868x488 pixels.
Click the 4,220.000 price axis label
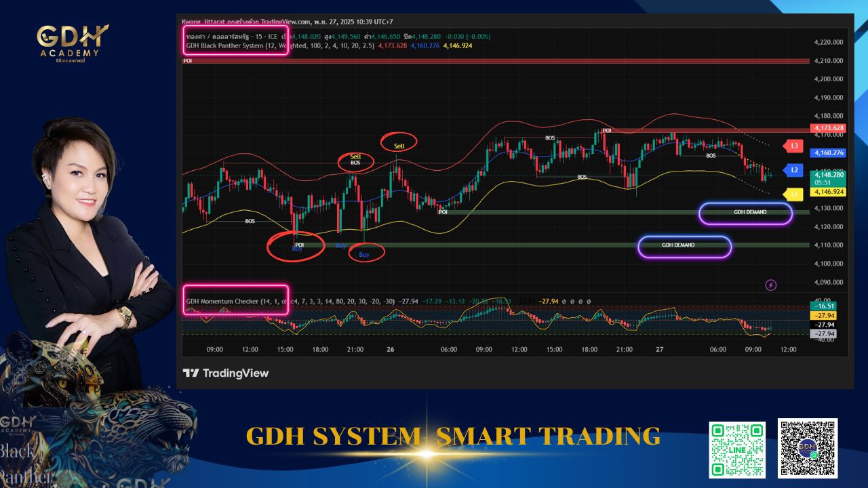[828, 42]
